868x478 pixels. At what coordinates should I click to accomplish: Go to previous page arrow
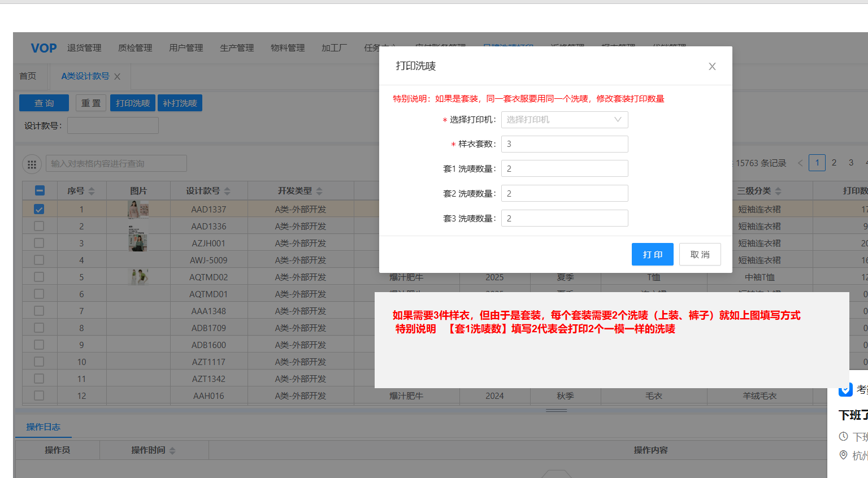(800, 163)
